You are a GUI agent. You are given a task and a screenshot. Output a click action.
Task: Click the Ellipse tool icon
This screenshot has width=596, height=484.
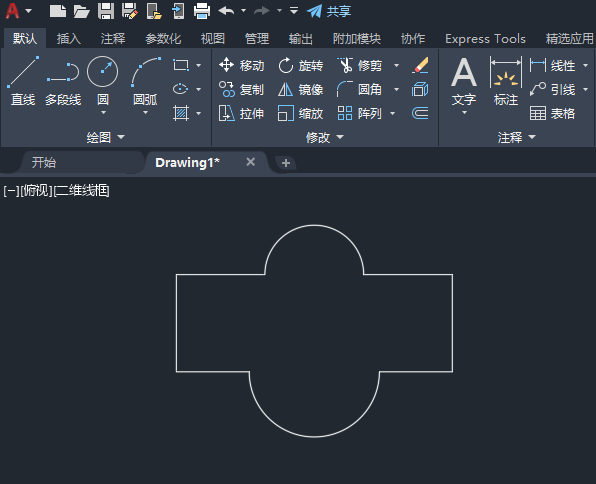tap(181, 89)
